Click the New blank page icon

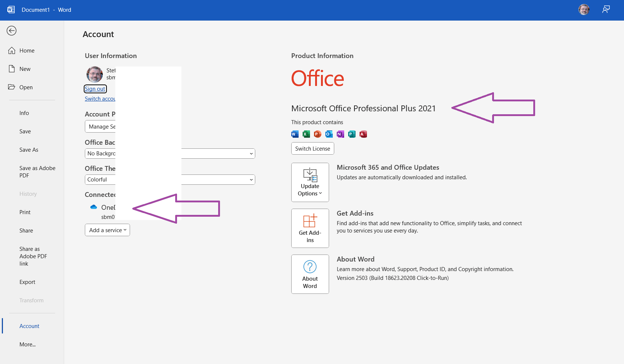tap(12, 69)
